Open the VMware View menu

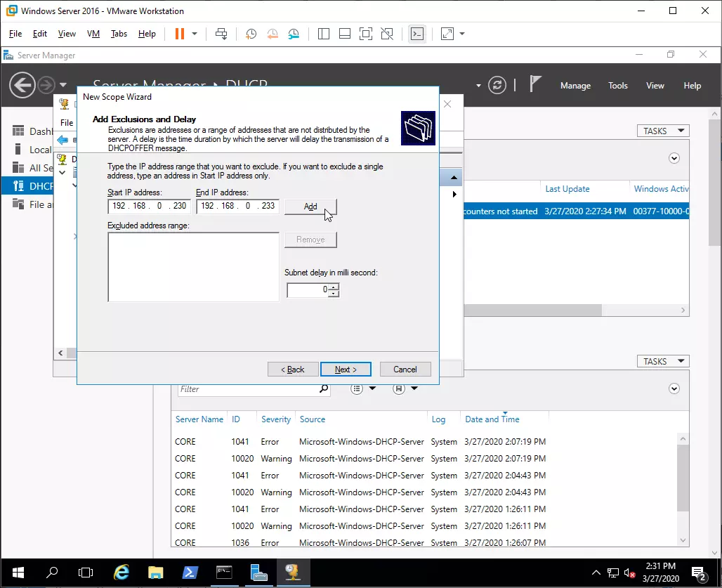click(67, 34)
